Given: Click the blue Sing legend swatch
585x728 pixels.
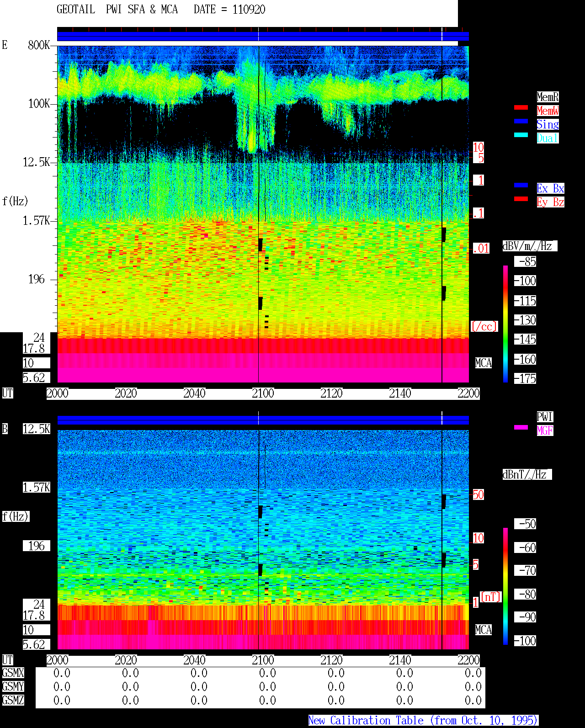Looking at the screenshot, I should pyautogui.click(x=521, y=122).
